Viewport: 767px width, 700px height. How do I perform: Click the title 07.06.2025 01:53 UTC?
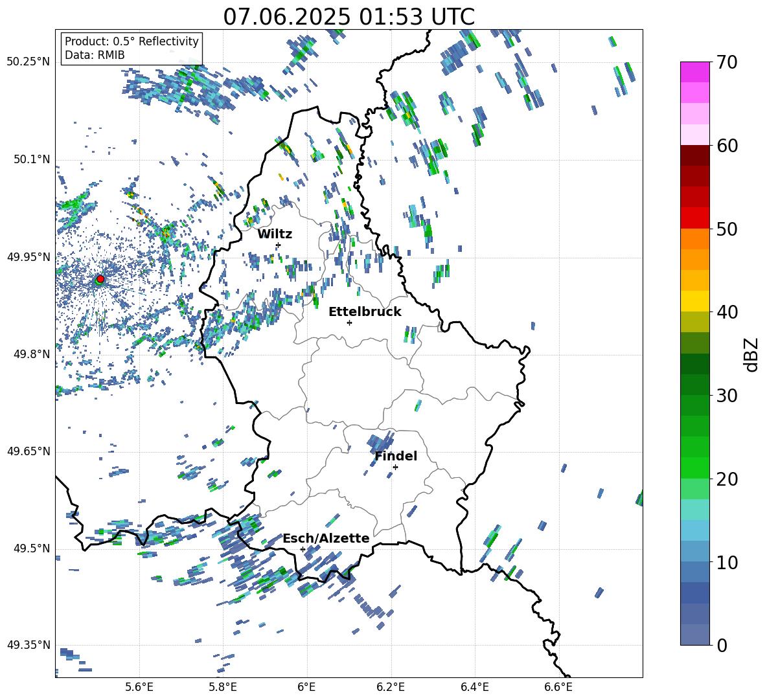click(x=349, y=17)
